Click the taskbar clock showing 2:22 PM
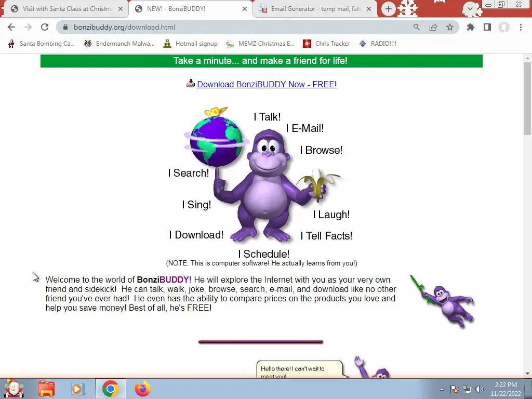The image size is (532, 399). click(x=506, y=389)
